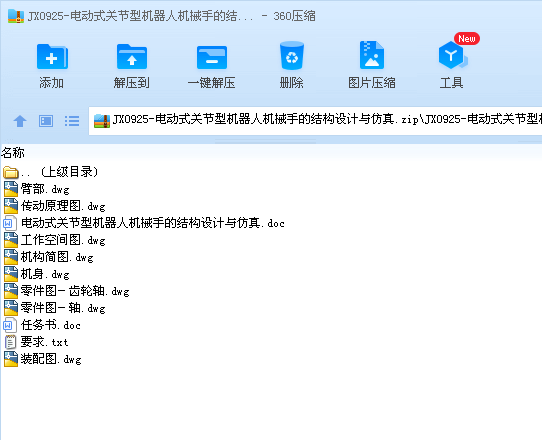Select the 传动原理图.dwg file icon
Viewport: 542px width, 440px height.
(11, 206)
